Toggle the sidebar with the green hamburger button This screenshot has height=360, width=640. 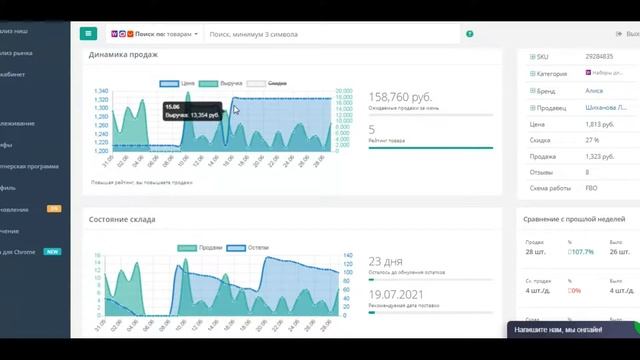click(88, 34)
